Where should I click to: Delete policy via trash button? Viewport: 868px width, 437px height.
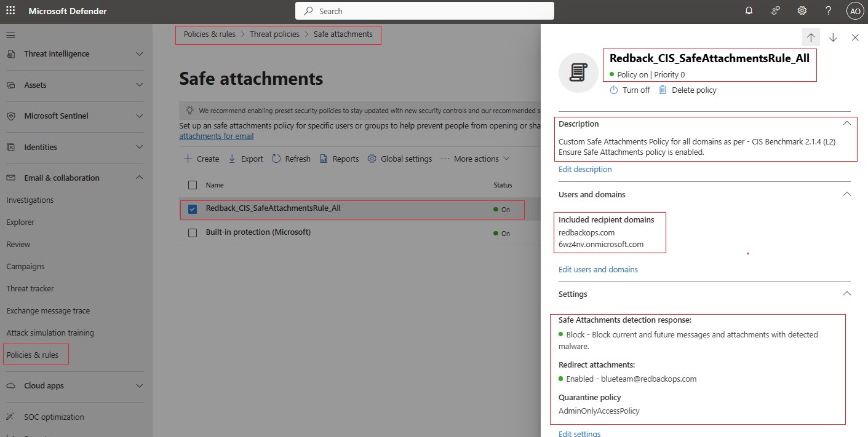click(687, 90)
